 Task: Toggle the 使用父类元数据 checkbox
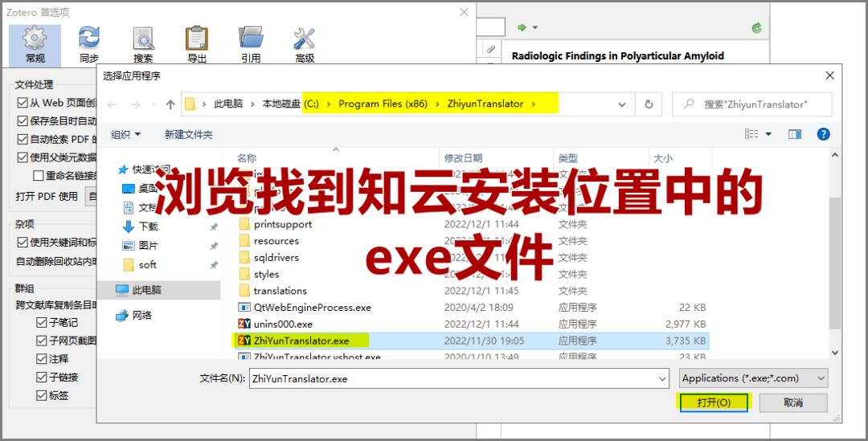(x=23, y=157)
